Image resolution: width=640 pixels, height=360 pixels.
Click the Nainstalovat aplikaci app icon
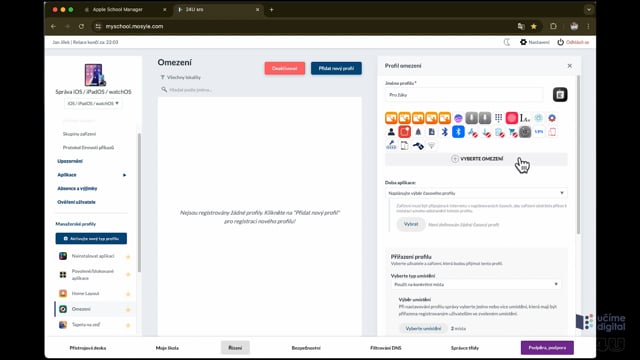(63, 256)
